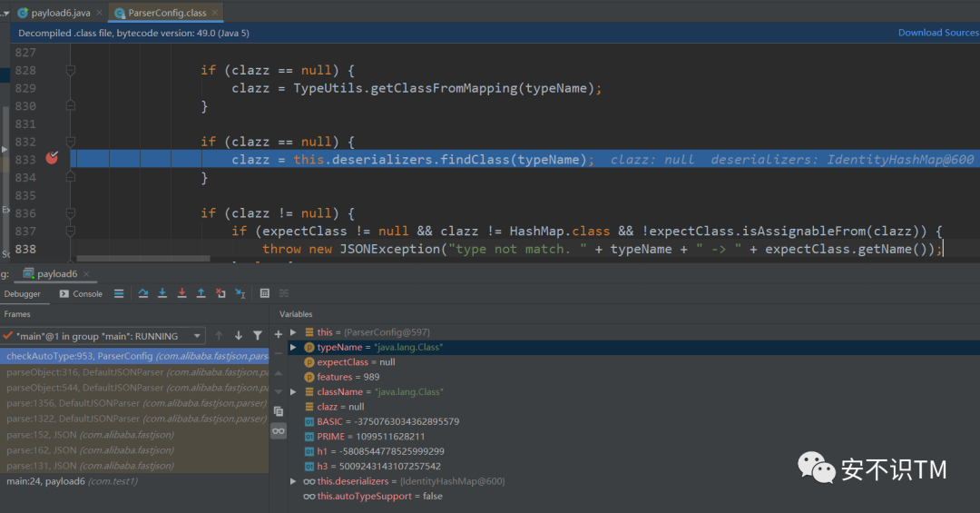Screen dimensions: 980x513
Task: Expand the typeName variable node
Action: [293, 348]
